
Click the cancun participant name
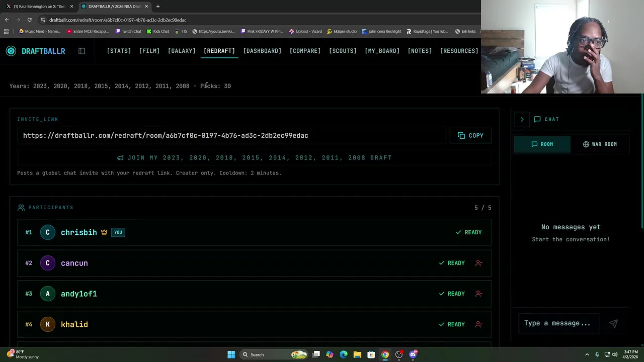(x=74, y=263)
